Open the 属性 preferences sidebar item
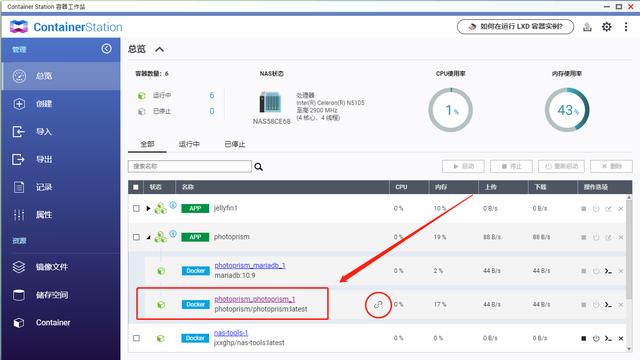This screenshot has height=360, width=640. (61, 215)
